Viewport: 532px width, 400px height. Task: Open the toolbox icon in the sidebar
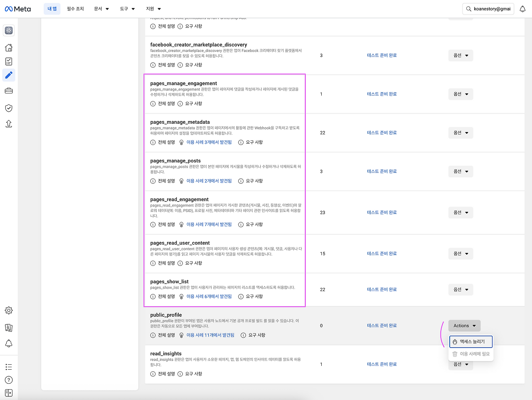[x=9, y=91]
